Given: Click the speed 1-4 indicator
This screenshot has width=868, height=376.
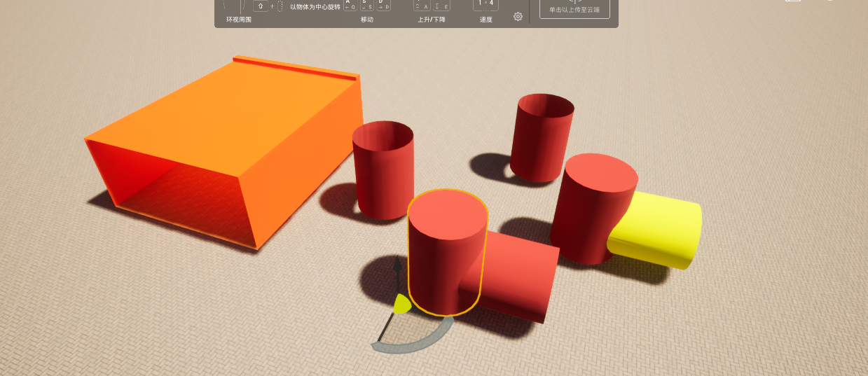Looking at the screenshot, I should coord(485,4).
